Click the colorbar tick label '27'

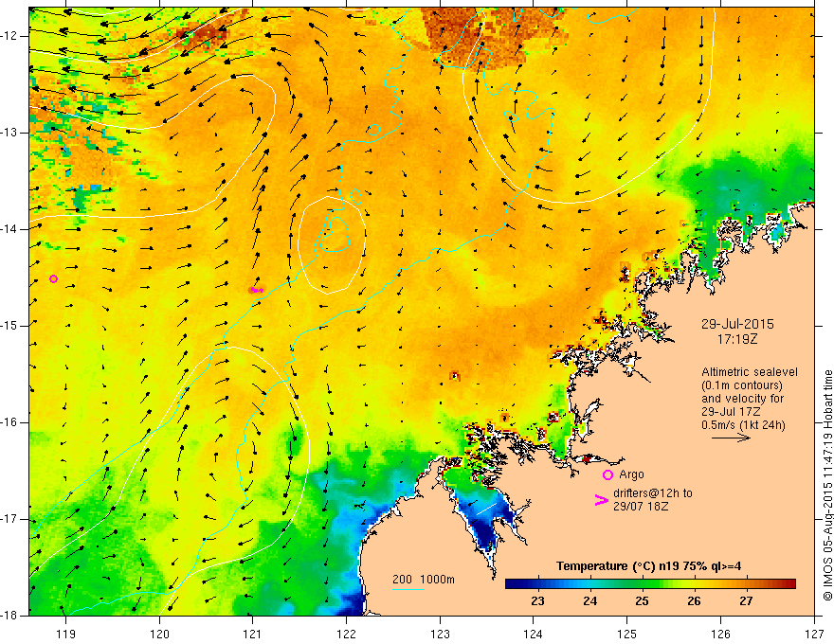point(746,601)
